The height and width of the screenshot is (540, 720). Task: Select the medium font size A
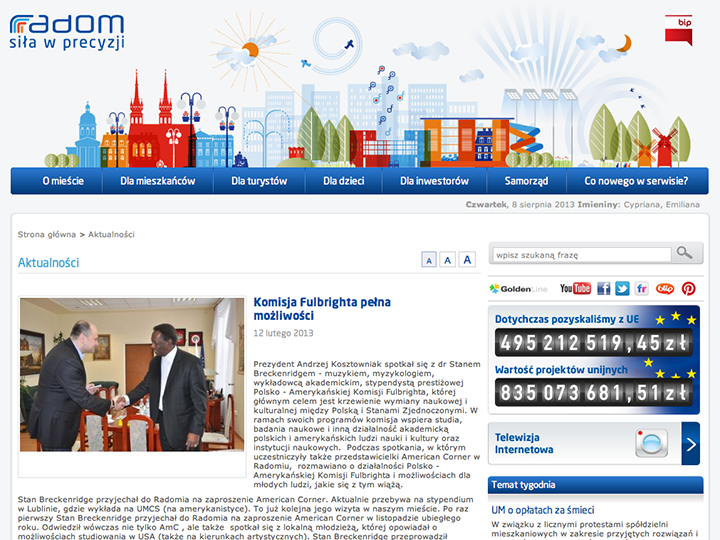447,260
